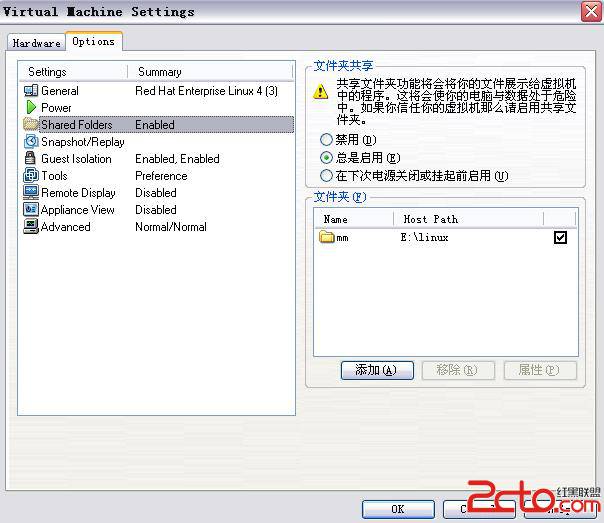604x523 pixels.
Task: Click the Host Path column header
Action: coord(430,219)
